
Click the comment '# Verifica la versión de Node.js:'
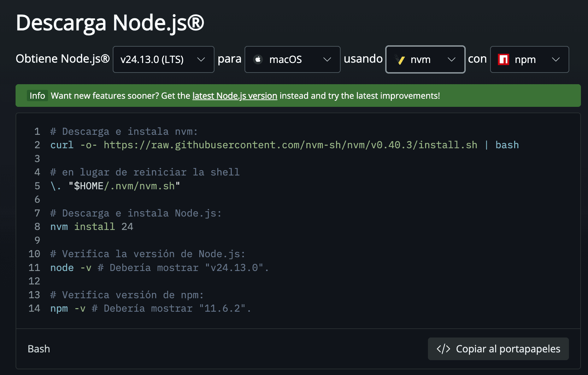[x=148, y=254]
